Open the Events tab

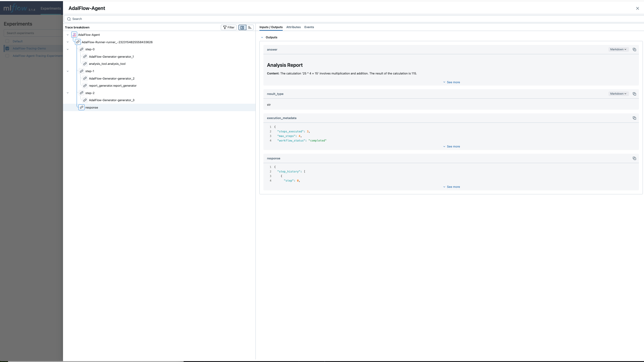pyautogui.click(x=309, y=27)
